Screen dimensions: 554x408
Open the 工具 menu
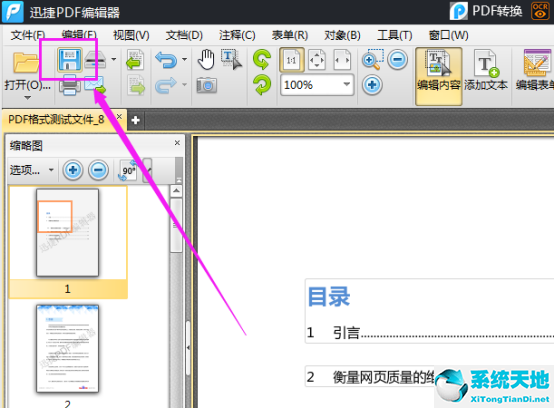395,35
